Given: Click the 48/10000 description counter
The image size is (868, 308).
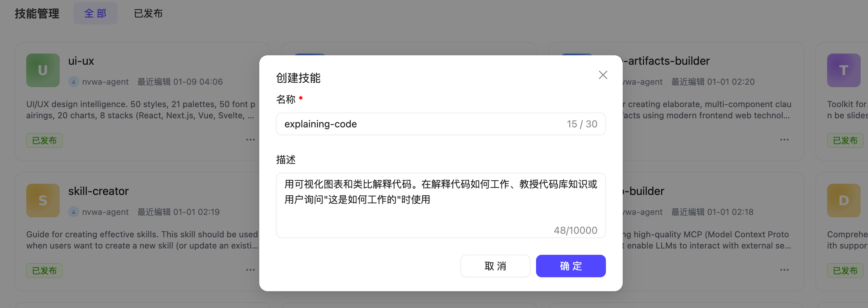Looking at the screenshot, I should tap(576, 230).
